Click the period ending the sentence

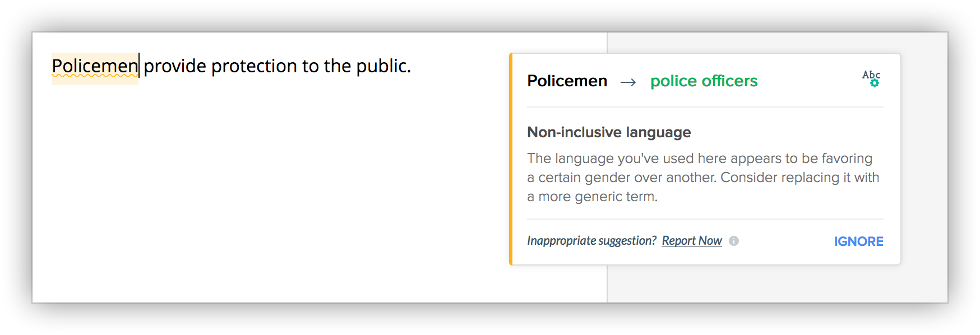tap(409, 71)
